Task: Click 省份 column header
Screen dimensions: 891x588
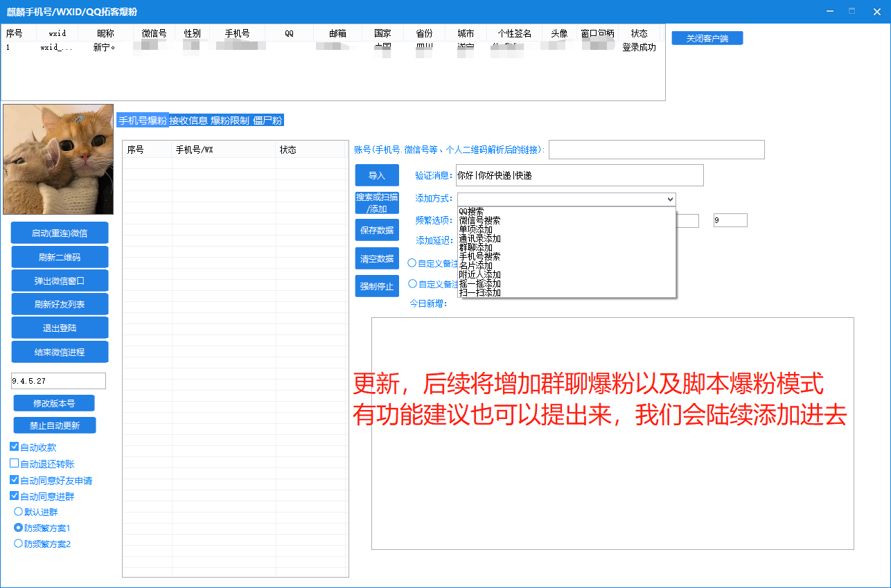Action: pyautogui.click(x=424, y=33)
